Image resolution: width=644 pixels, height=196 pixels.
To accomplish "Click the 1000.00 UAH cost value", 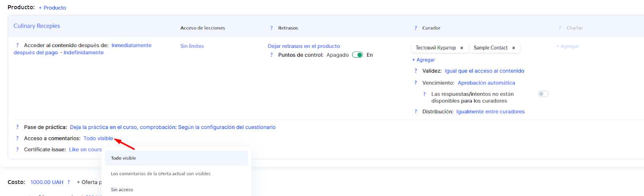I will [x=47, y=182].
